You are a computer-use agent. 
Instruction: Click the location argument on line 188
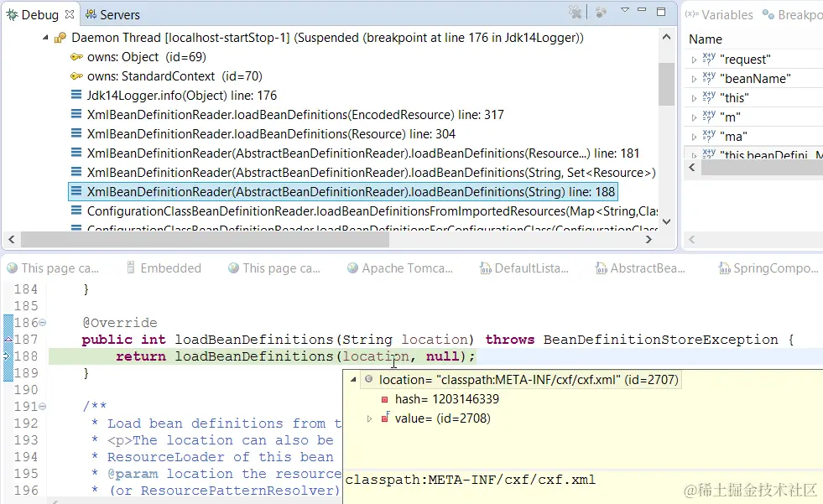point(376,356)
